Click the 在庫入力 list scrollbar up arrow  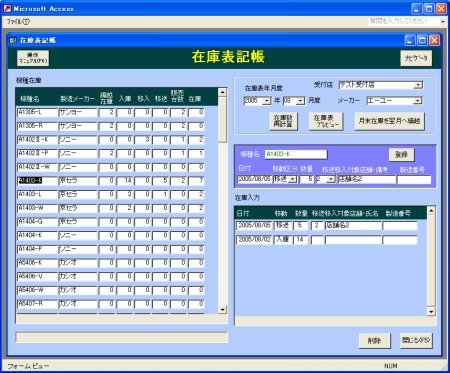pyautogui.click(x=431, y=211)
